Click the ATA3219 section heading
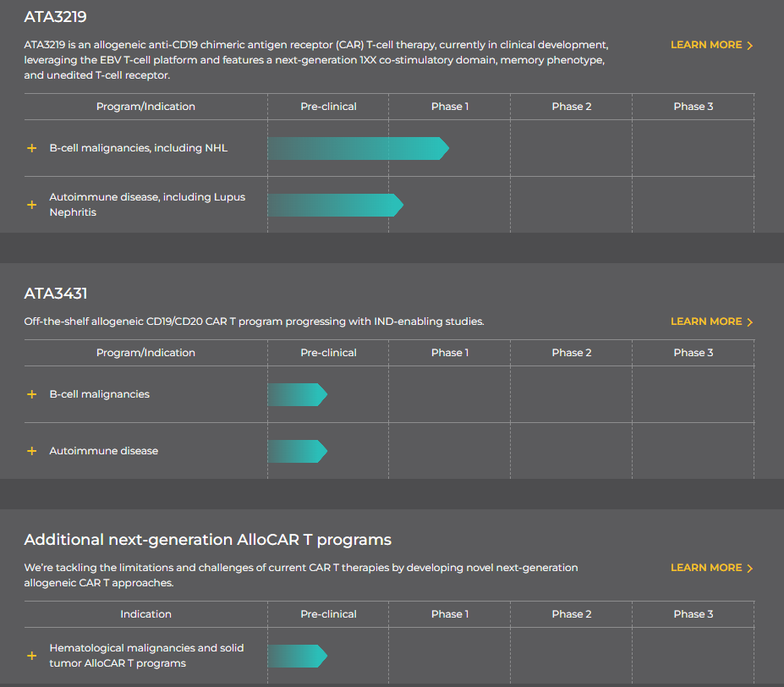The width and height of the screenshot is (784, 687). point(56,17)
